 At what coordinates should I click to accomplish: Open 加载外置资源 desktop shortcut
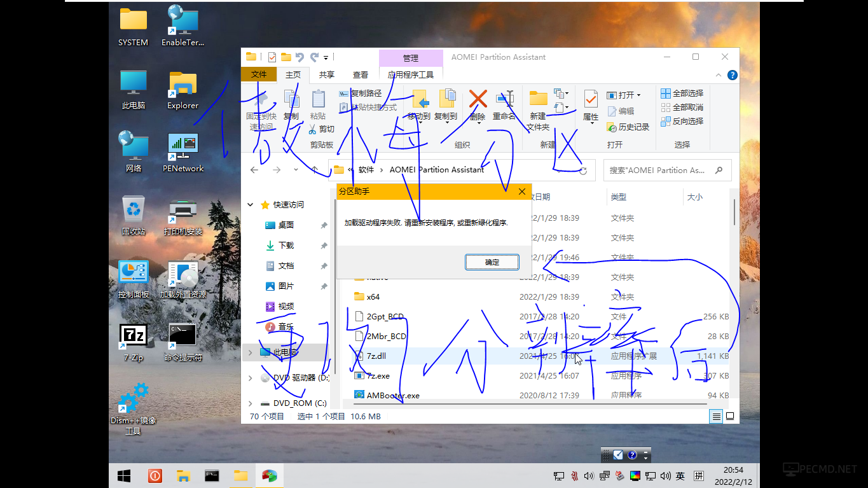tap(183, 279)
